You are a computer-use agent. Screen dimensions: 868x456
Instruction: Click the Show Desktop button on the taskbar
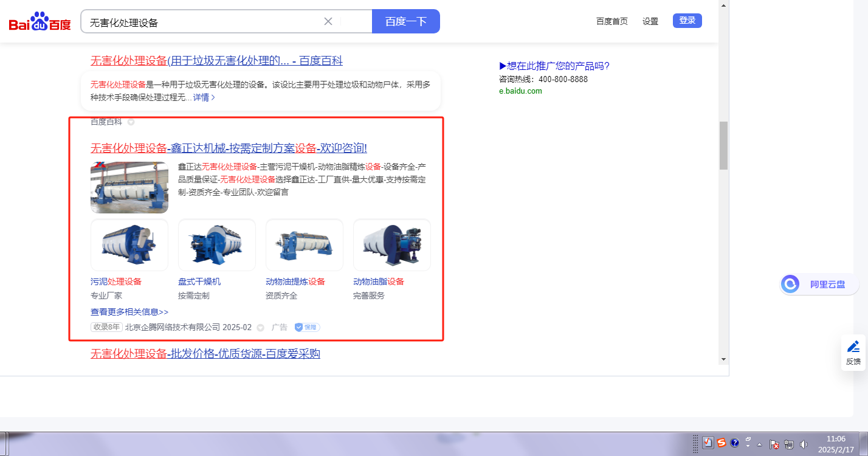point(864,444)
